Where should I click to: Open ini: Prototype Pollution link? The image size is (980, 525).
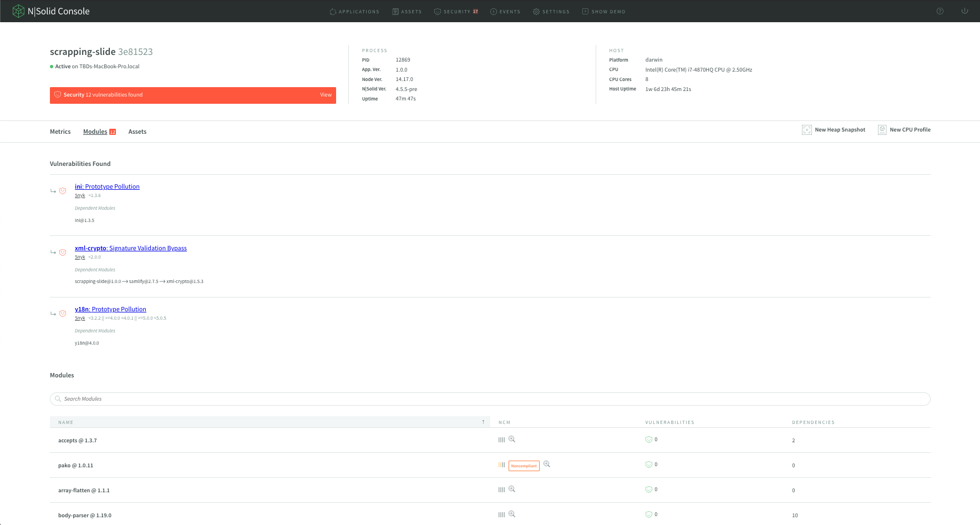click(x=107, y=186)
